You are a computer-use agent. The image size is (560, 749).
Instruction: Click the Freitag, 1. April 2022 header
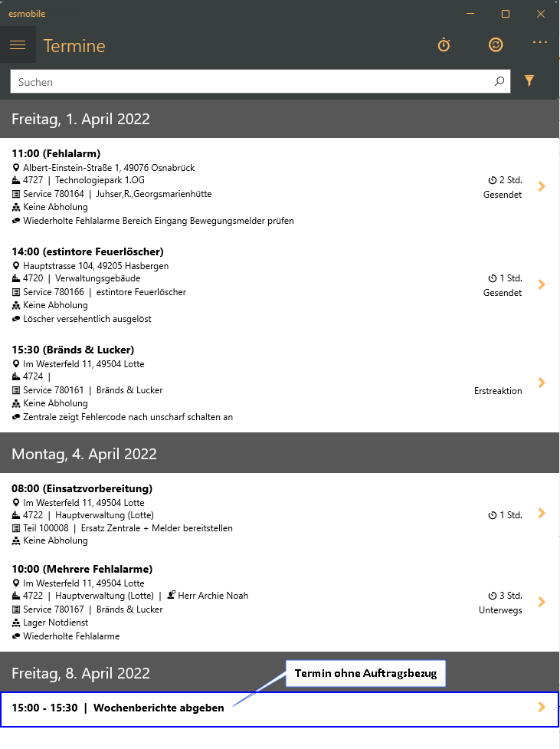pyautogui.click(x=280, y=119)
